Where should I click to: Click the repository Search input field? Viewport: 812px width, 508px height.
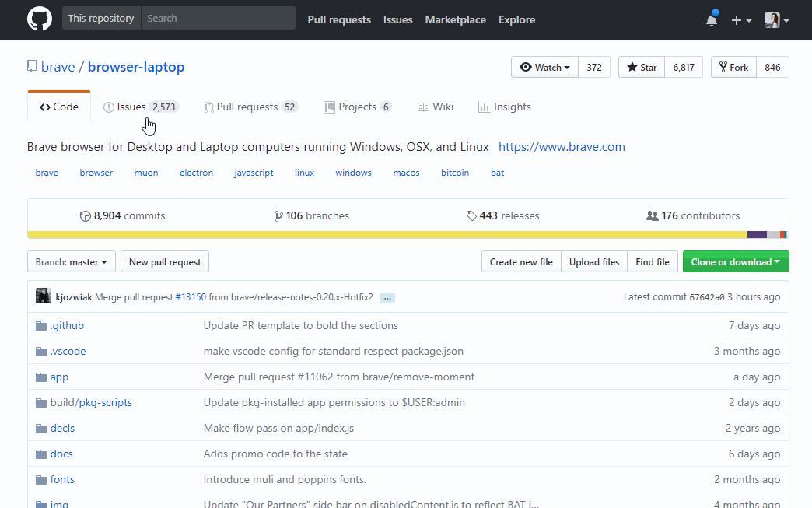[218, 18]
